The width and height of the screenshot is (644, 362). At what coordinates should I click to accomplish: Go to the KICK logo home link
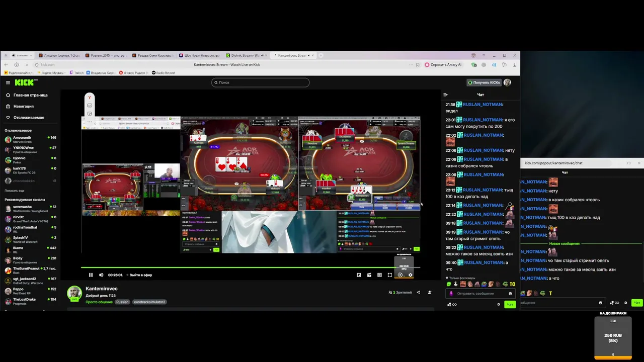point(26,82)
